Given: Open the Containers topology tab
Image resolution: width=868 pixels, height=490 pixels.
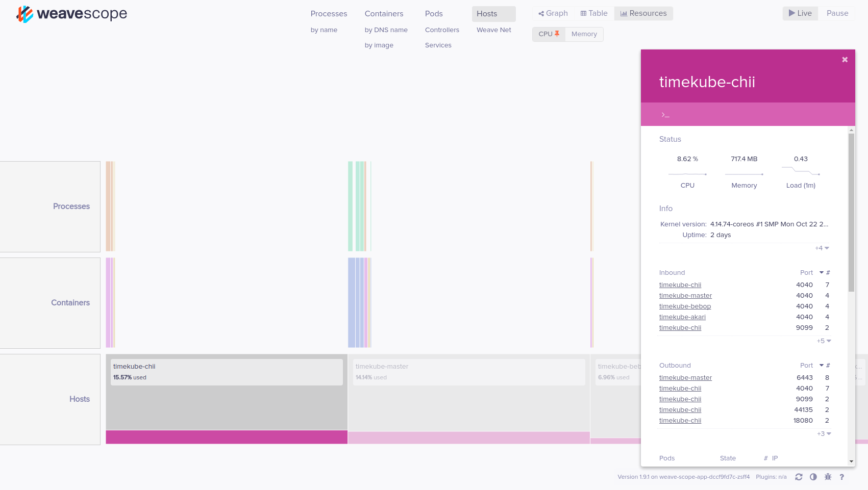Looking at the screenshot, I should tap(384, 14).
